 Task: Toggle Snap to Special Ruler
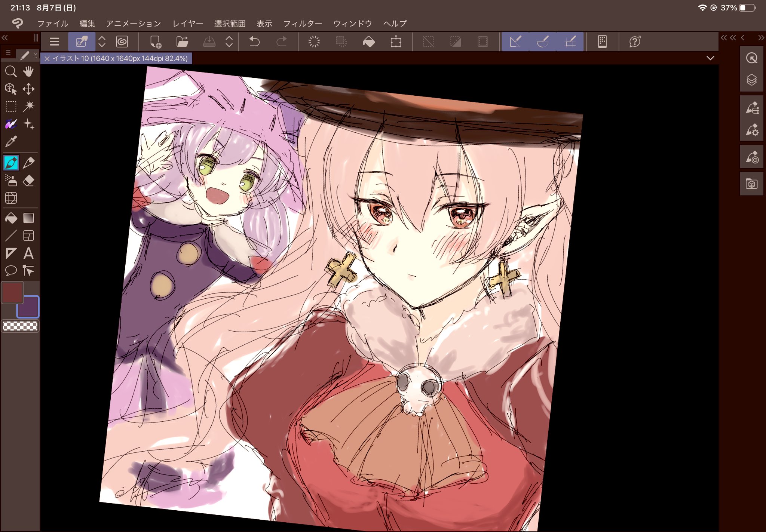coord(543,41)
